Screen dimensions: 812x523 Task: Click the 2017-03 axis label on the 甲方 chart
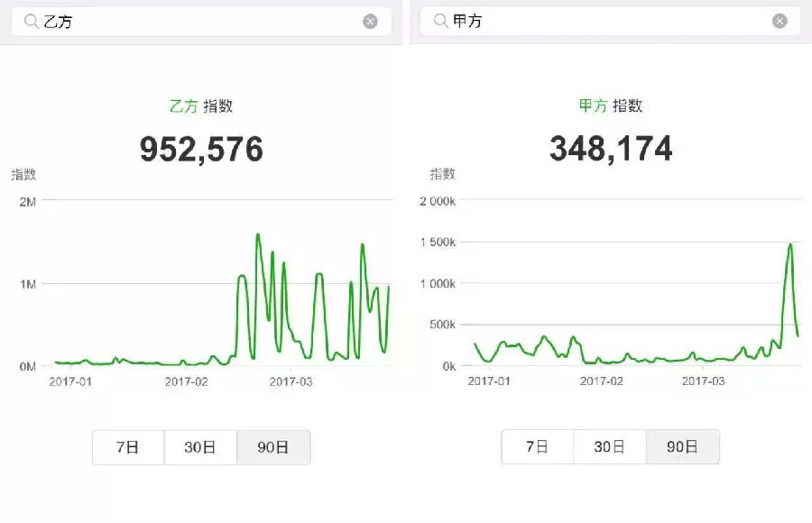(x=703, y=381)
